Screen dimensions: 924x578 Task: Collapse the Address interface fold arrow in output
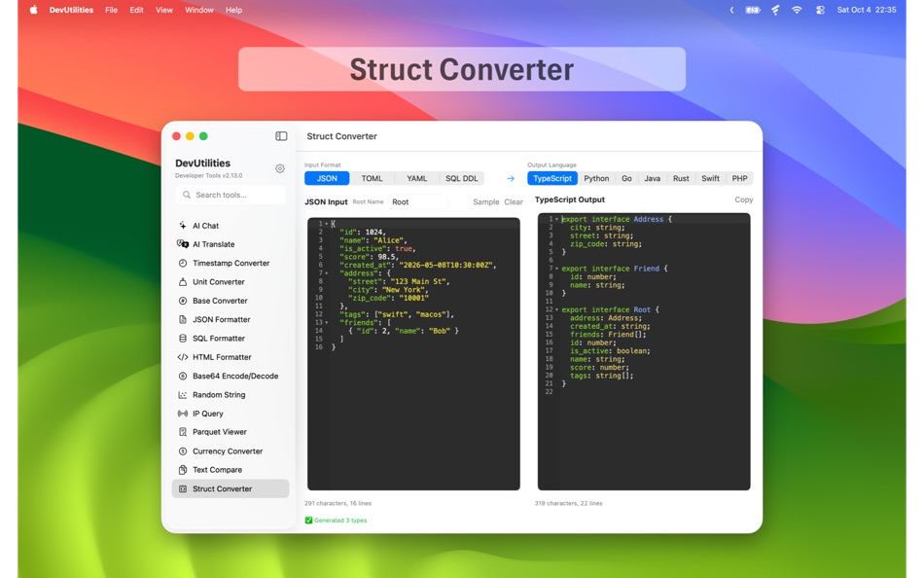coord(556,219)
